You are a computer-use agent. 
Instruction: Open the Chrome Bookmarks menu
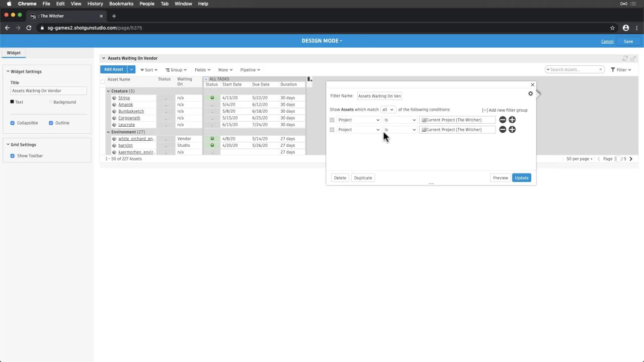coord(121,4)
